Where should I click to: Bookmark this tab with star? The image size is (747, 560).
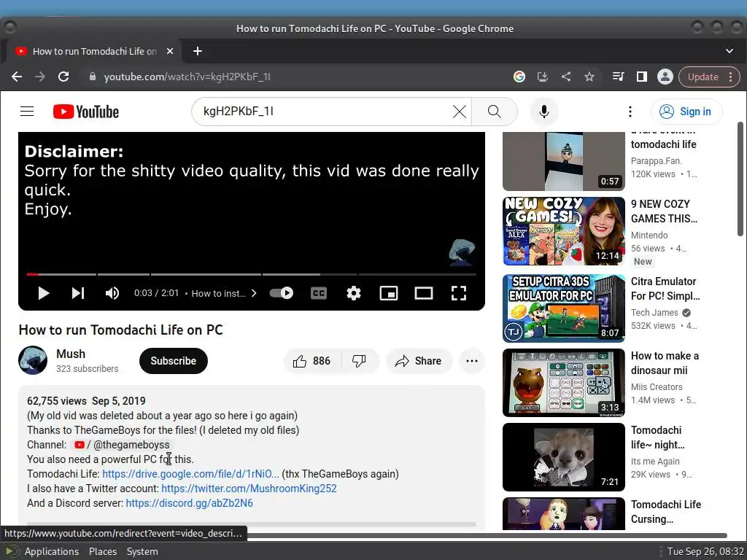point(589,77)
